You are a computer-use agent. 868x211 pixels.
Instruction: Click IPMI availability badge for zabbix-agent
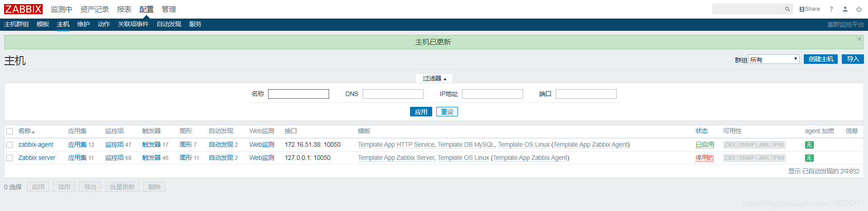click(x=778, y=145)
